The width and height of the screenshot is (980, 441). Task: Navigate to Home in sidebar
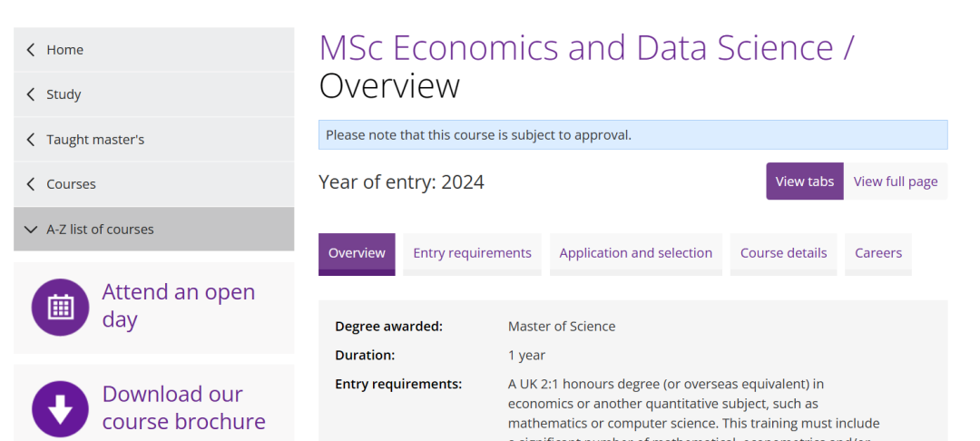(153, 49)
